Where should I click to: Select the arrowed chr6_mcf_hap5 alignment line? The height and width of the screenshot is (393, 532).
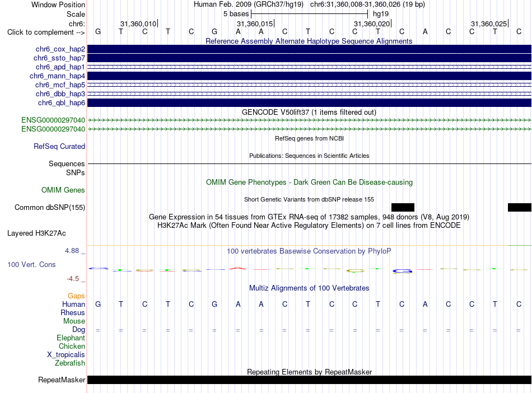[310, 85]
